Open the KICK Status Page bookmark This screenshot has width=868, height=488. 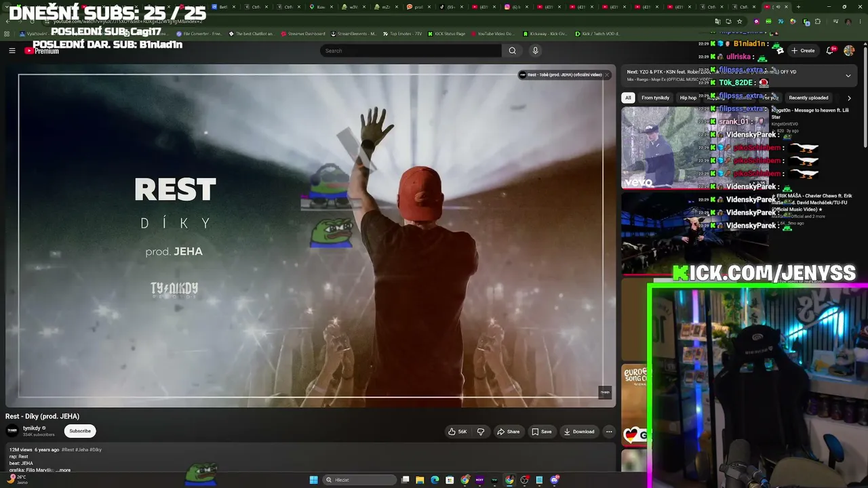click(x=446, y=33)
